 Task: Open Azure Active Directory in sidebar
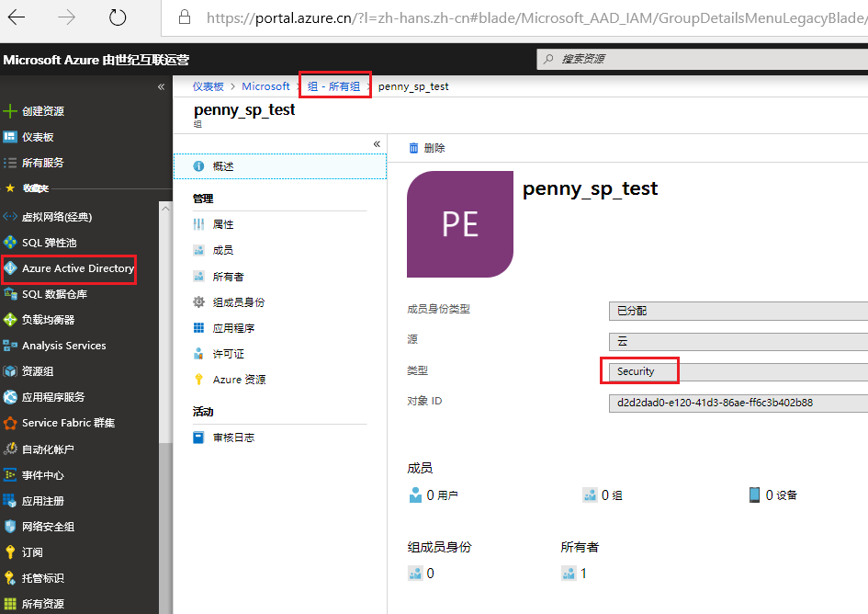pyautogui.click(x=77, y=268)
